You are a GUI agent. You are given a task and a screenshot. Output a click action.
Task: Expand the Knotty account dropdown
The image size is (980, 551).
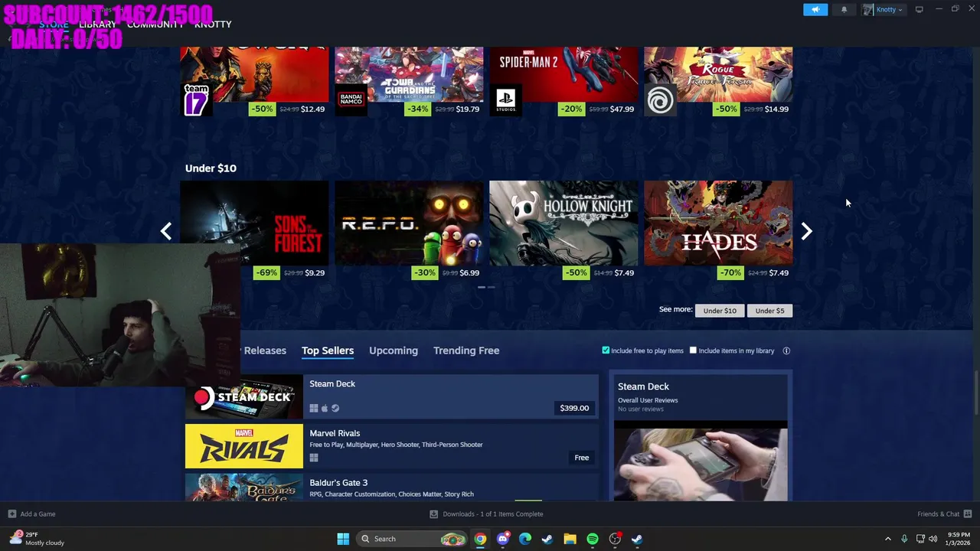(x=884, y=9)
